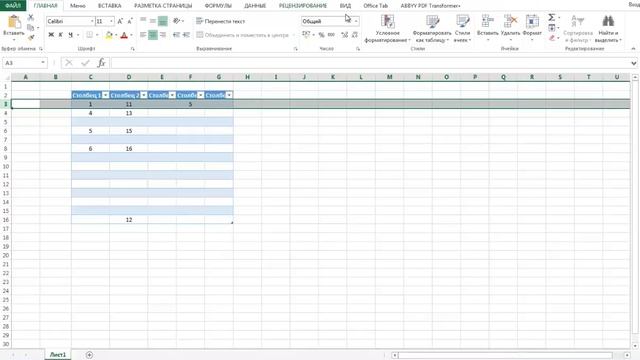
Task: Open the font color dropdown arrow
Action: tap(131, 35)
